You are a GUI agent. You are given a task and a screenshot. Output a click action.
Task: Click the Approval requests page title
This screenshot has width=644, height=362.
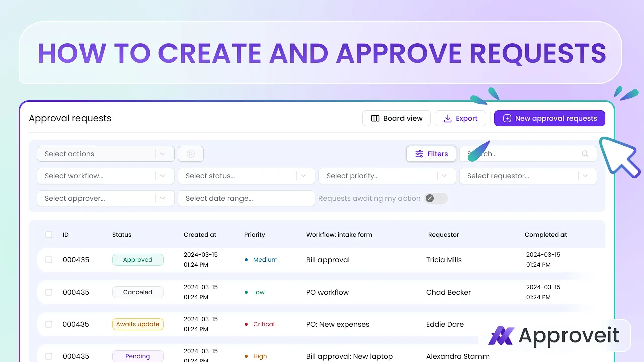click(x=70, y=118)
